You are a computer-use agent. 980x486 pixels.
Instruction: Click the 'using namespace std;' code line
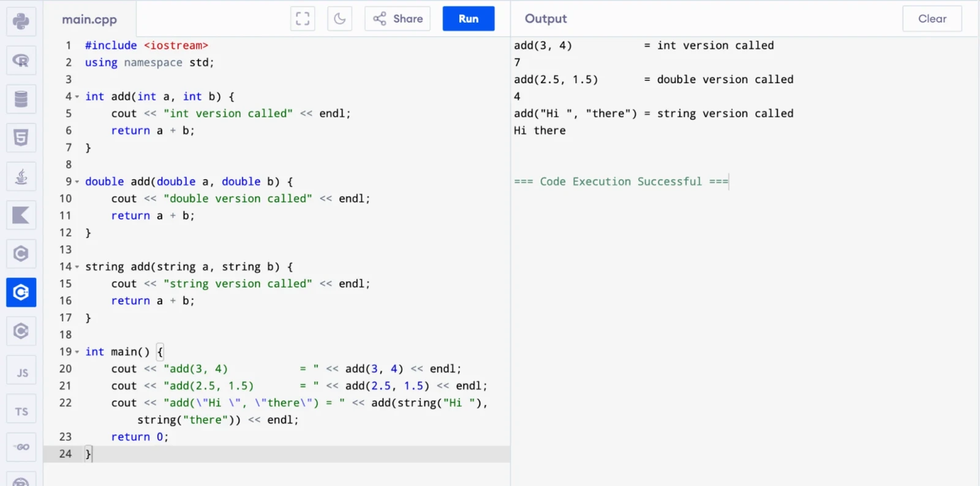click(x=149, y=62)
